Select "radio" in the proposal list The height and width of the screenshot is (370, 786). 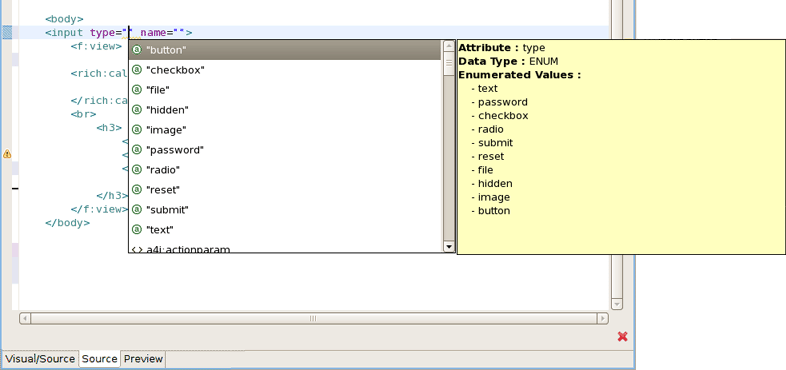click(285, 170)
